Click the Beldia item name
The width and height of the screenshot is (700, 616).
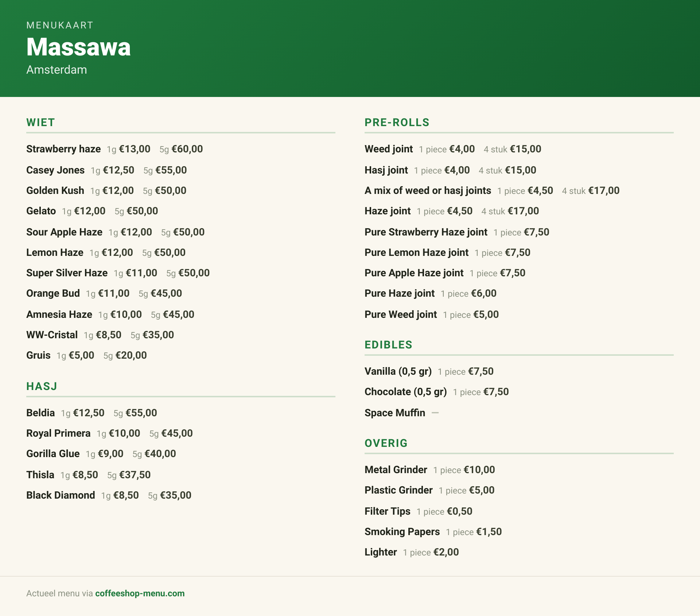tap(40, 413)
